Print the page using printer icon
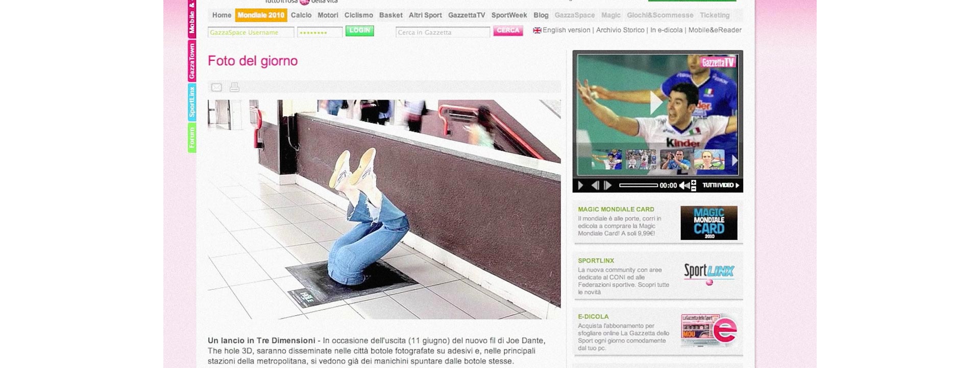This screenshot has height=368, width=980. tap(234, 87)
